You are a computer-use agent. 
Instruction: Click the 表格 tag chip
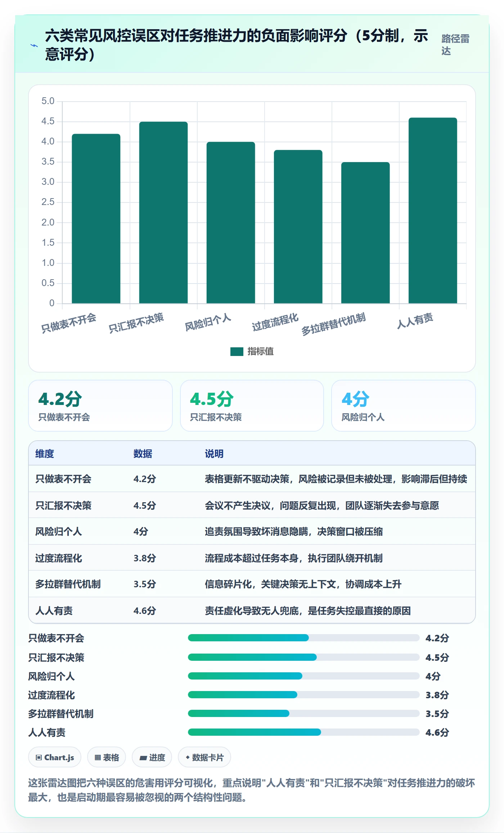click(107, 757)
